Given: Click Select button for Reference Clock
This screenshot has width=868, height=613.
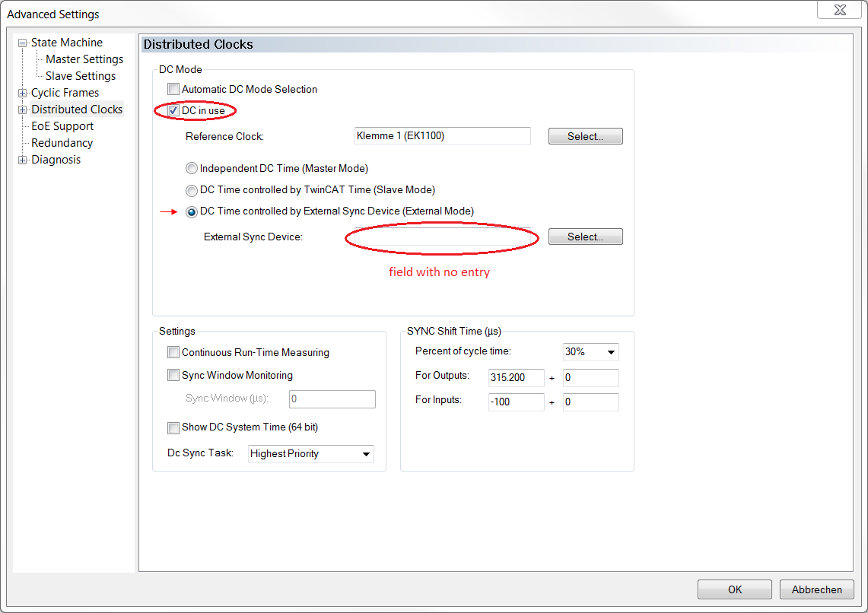Looking at the screenshot, I should click(x=585, y=136).
